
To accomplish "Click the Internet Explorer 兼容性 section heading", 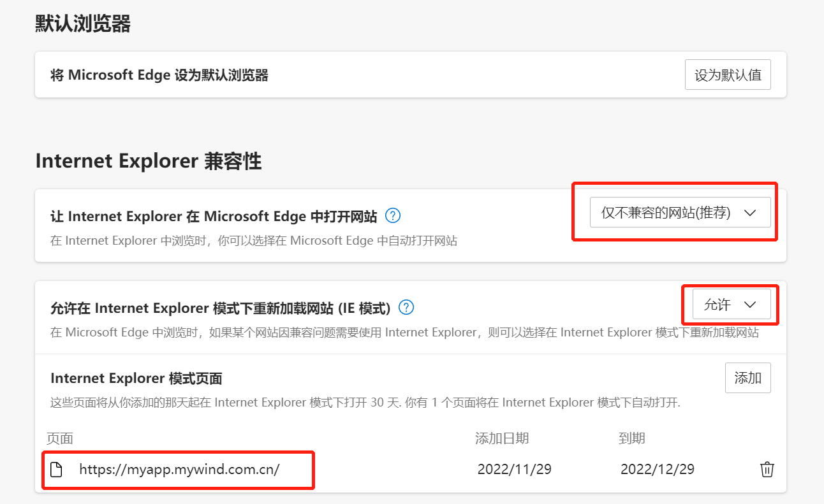I will [x=149, y=161].
